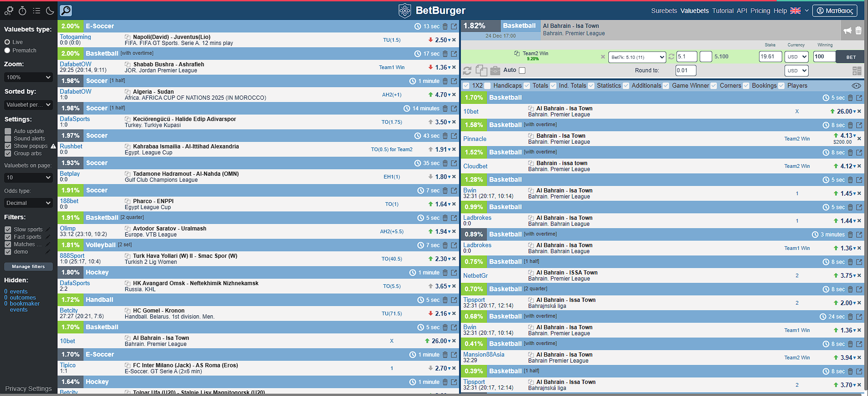
Task: Click the magnifying glass search icon
Action: tap(66, 10)
